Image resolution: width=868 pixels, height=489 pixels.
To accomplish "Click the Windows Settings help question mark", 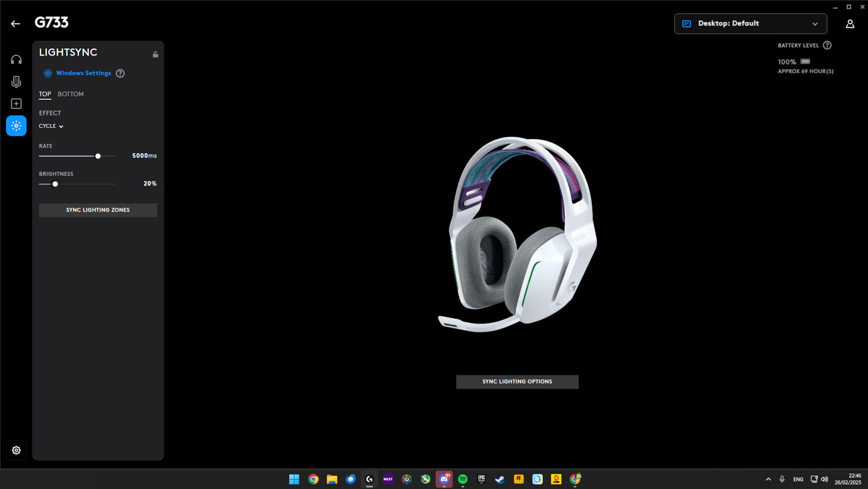I will tap(120, 73).
